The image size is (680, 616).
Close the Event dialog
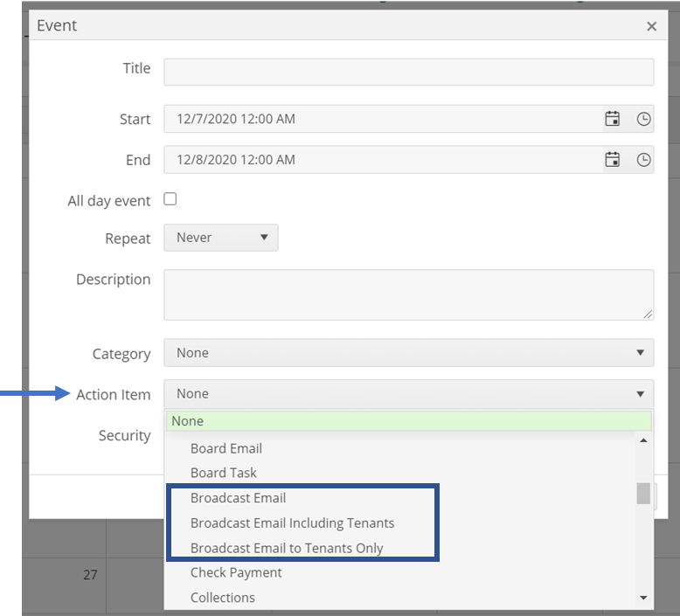tap(651, 26)
